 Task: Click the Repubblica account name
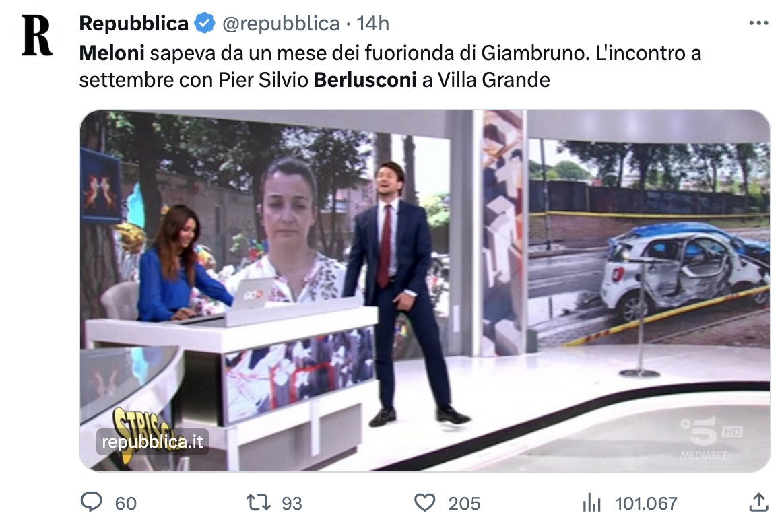[x=133, y=24]
